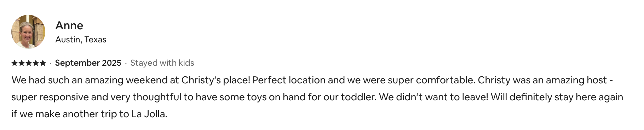Click the fifth star of the rating

pos(43,63)
